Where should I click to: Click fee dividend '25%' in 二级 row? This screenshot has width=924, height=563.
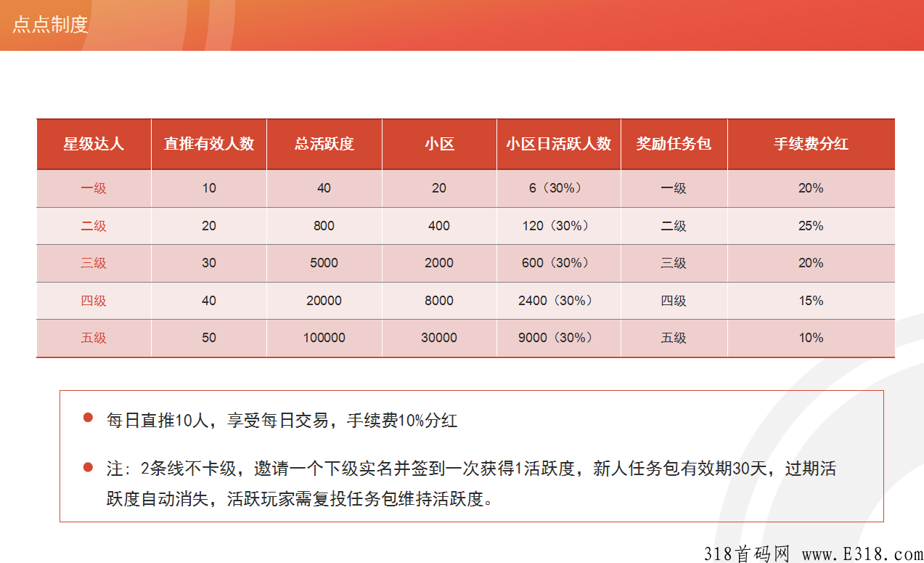pyautogui.click(x=811, y=226)
